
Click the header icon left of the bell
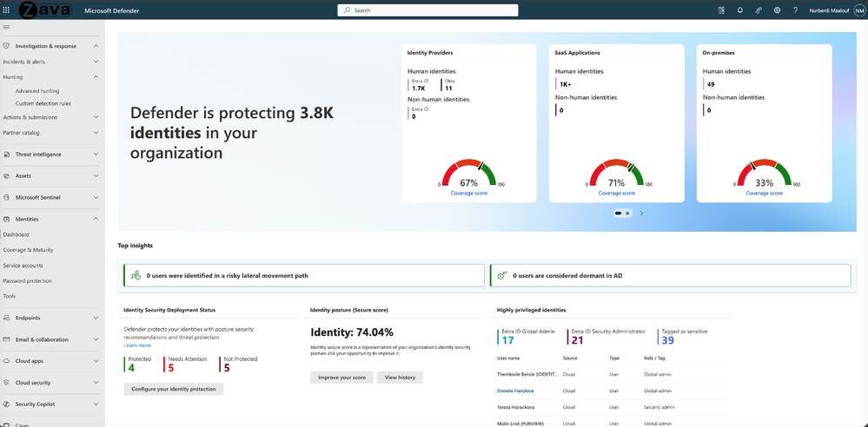coord(721,10)
